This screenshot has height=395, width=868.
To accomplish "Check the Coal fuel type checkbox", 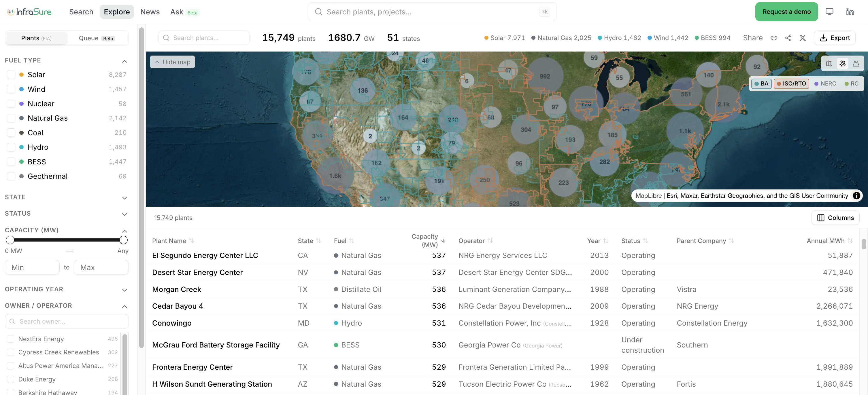I will pyautogui.click(x=11, y=133).
